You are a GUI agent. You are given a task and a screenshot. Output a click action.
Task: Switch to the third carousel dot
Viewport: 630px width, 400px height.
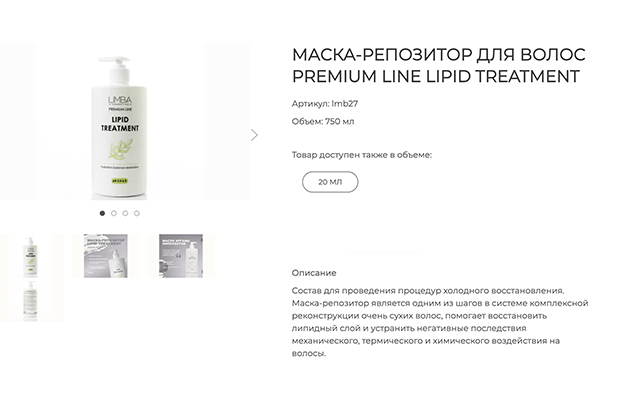pos(125,213)
